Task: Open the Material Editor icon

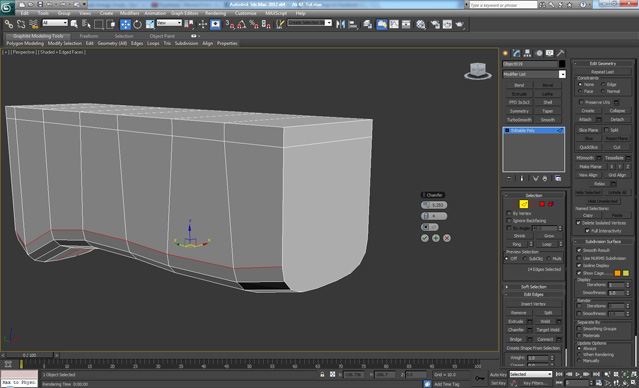Action: (x=421, y=24)
